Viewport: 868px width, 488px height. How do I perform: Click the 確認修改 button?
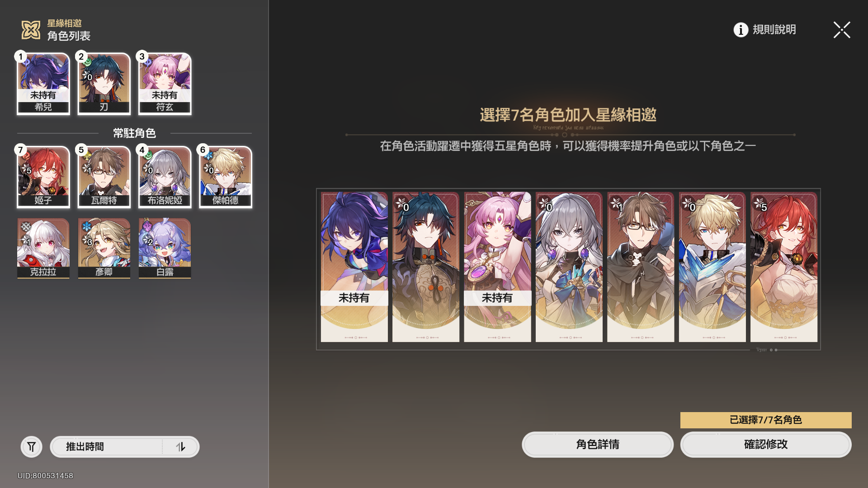click(766, 444)
